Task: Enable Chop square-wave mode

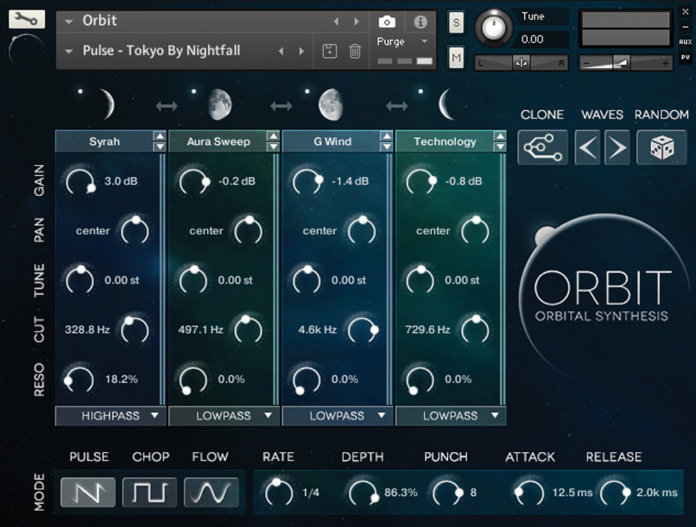Action: tap(149, 492)
